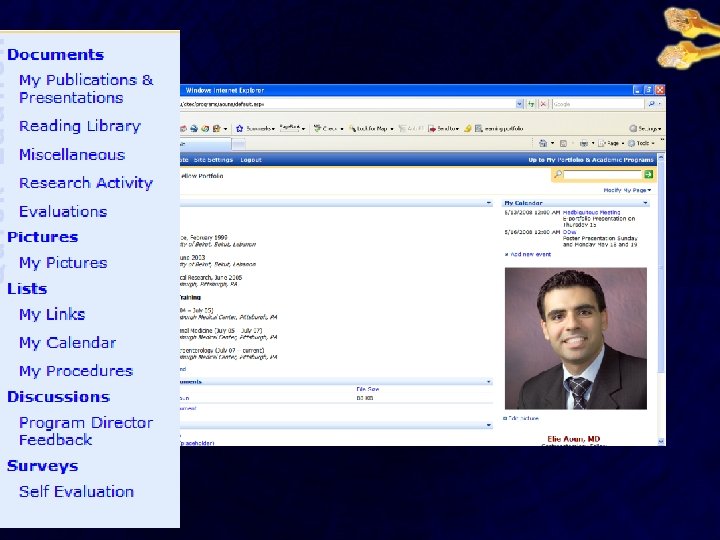
Task: Click the Elie Aoun, MD name
Action: pyautogui.click(x=574, y=439)
